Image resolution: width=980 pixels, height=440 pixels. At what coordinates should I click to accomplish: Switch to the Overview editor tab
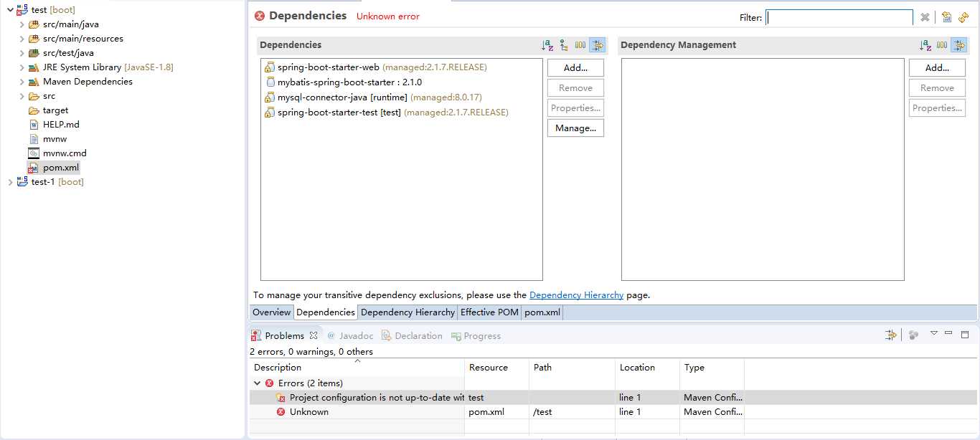[271, 312]
